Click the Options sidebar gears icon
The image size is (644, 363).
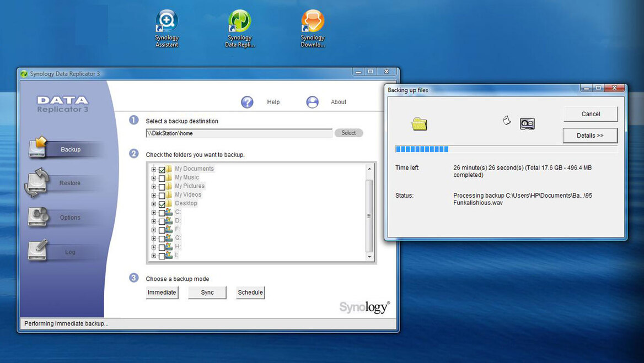pos(38,217)
